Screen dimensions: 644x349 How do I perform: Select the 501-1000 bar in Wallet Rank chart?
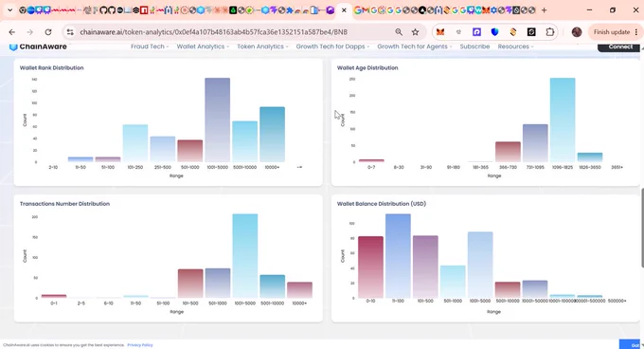pyautogui.click(x=189, y=151)
